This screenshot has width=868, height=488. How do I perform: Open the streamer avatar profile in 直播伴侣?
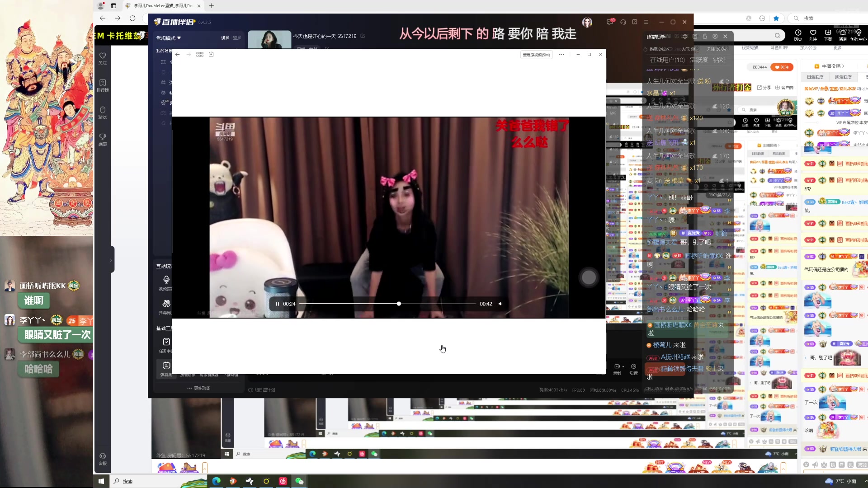(x=587, y=22)
